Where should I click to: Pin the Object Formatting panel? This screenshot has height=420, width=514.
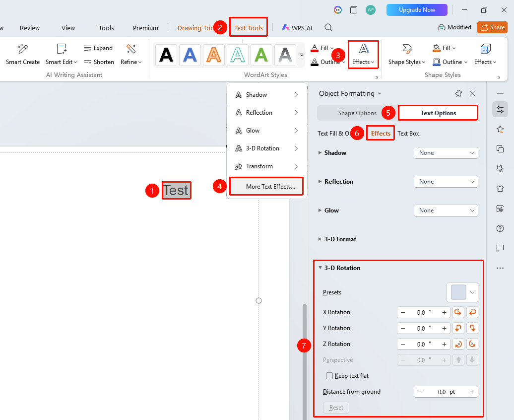pos(458,93)
